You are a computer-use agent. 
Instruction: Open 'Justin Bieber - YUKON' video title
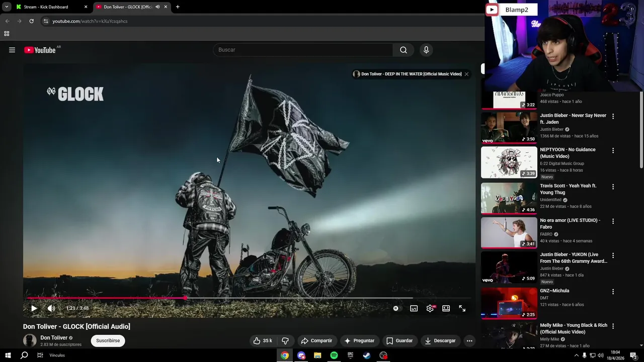click(574, 258)
